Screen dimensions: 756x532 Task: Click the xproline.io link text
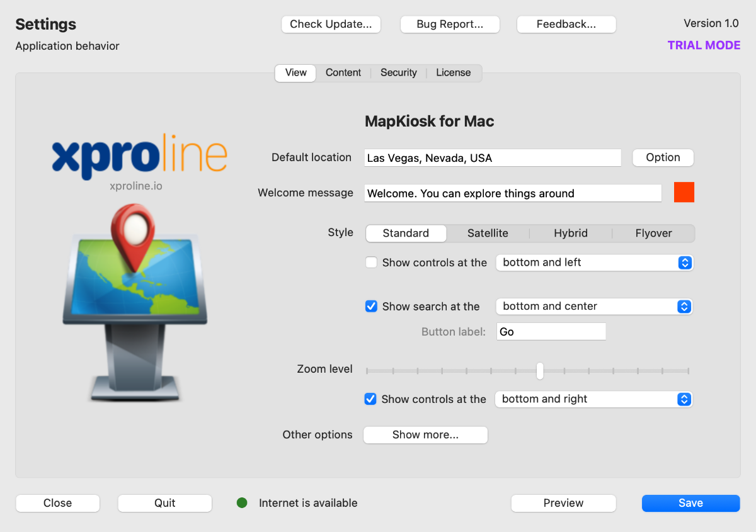point(136,186)
